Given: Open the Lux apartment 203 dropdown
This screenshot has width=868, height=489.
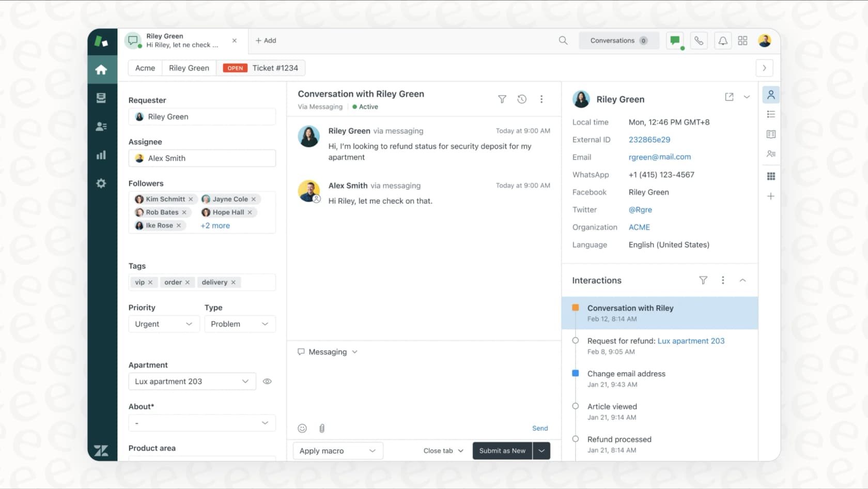Looking at the screenshot, I should pos(192,381).
